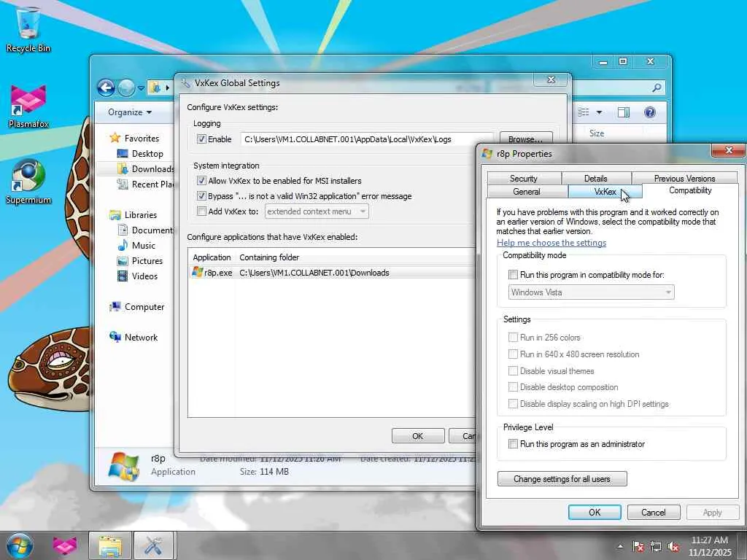Open Explorer help icon
747x560 pixels.
(x=650, y=112)
